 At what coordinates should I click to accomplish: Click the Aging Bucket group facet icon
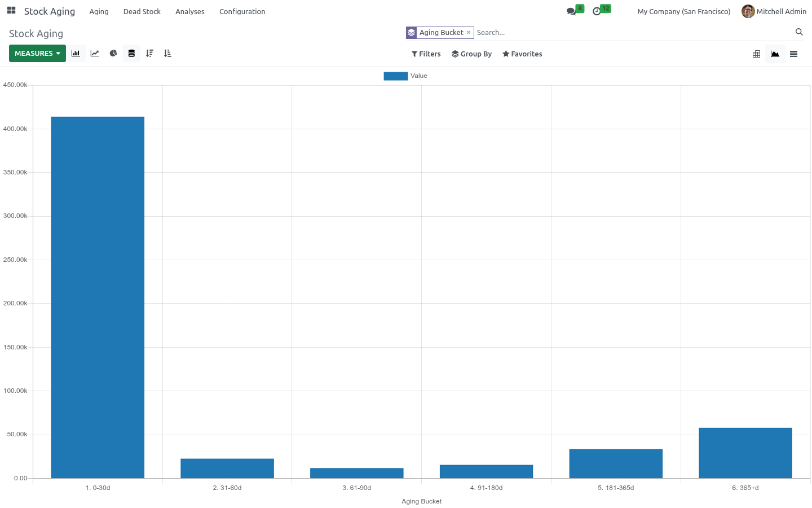coord(412,33)
